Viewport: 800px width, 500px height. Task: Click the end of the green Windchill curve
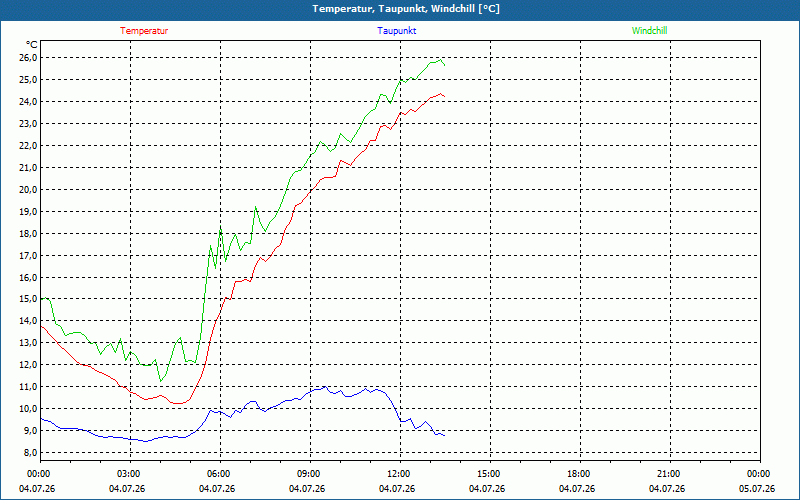click(x=444, y=65)
